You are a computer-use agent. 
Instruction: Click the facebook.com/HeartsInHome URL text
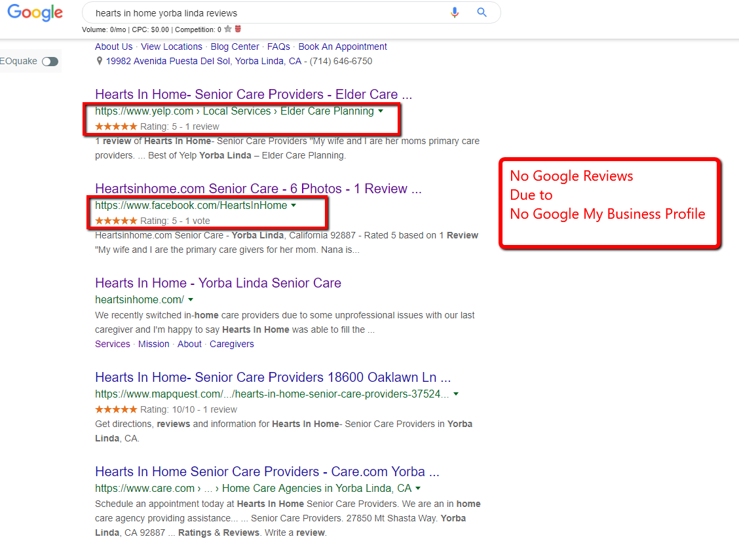coord(191,206)
